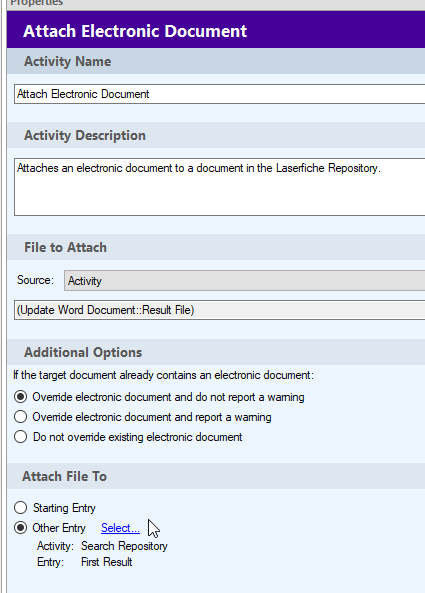
Task: Select Override electronic document and do not report a warning
Action: click(x=20, y=397)
